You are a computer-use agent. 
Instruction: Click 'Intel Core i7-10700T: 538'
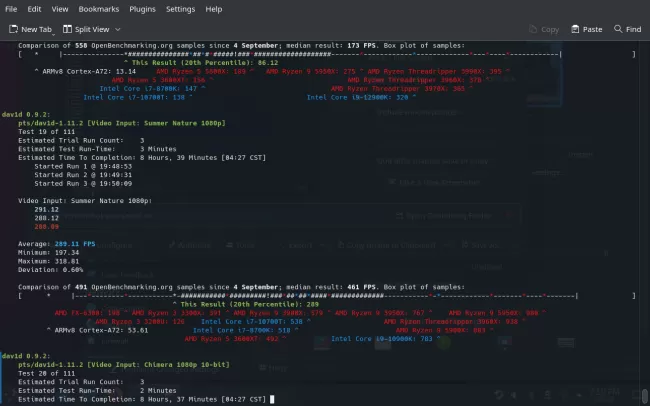pyautogui.click(x=252, y=321)
